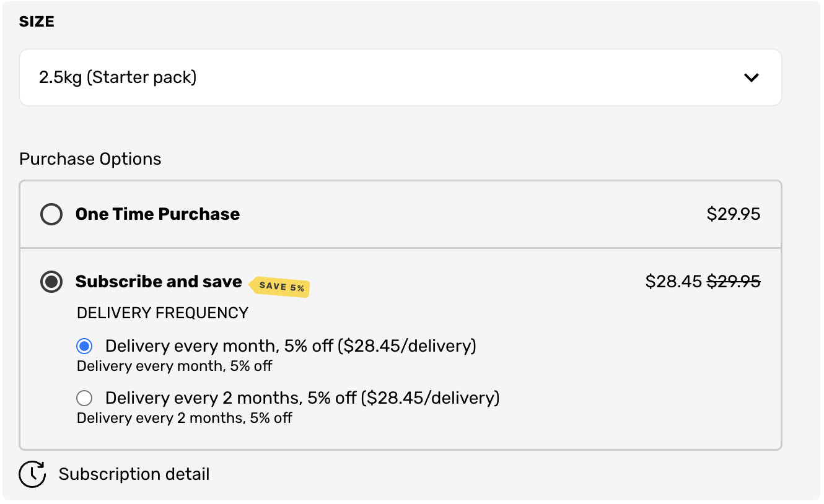Click the struck-through $29.95 original price

[734, 282]
